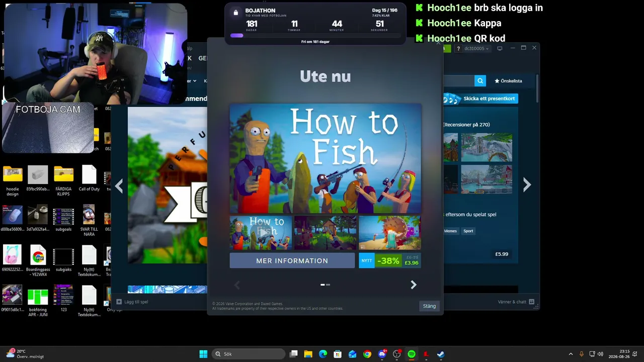The image size is (644, 362).
Task: Open Discord from the taskbar
Action: tap(382, 354)
